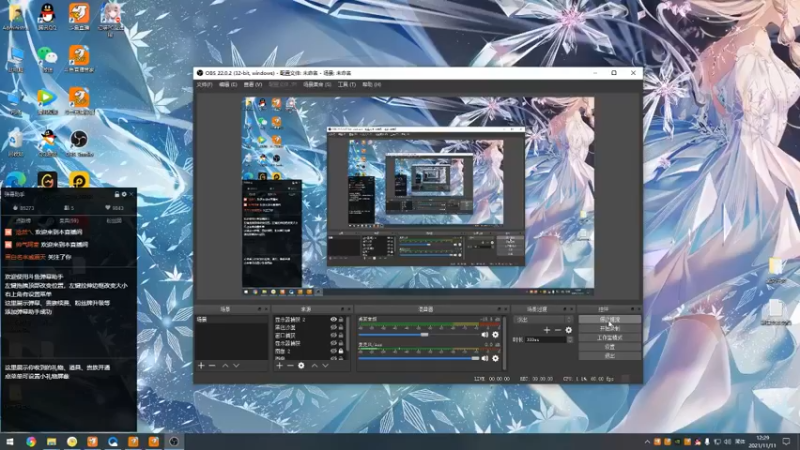Click the OBS preview canvas

[x=418, y=196]
